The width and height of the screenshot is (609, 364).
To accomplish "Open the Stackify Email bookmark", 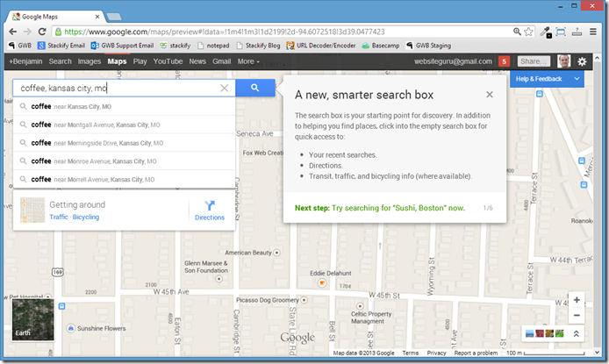I will [x=61, y=46].
